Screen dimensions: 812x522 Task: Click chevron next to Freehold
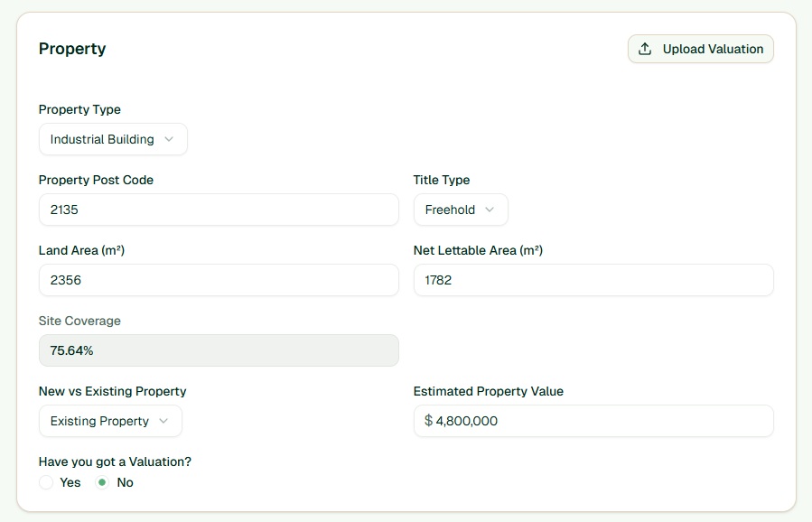click(490, 210)
